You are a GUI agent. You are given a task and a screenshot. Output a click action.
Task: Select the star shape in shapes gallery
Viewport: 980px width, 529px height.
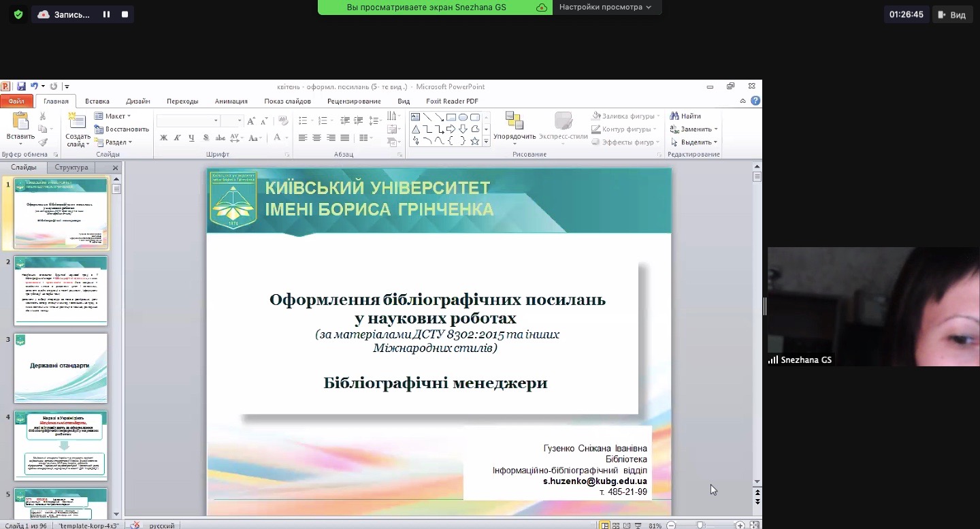click(475, 141)
